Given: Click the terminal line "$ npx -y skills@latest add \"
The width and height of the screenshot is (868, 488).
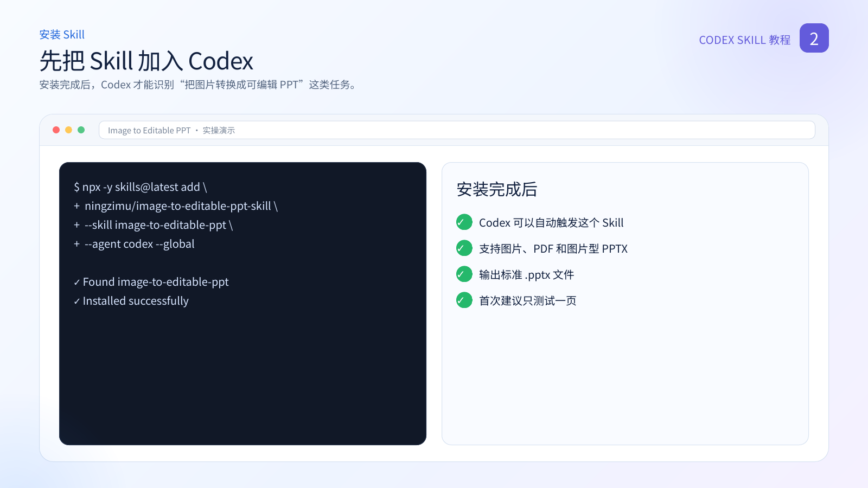Looking at the screenshot, I should (141, 187).
